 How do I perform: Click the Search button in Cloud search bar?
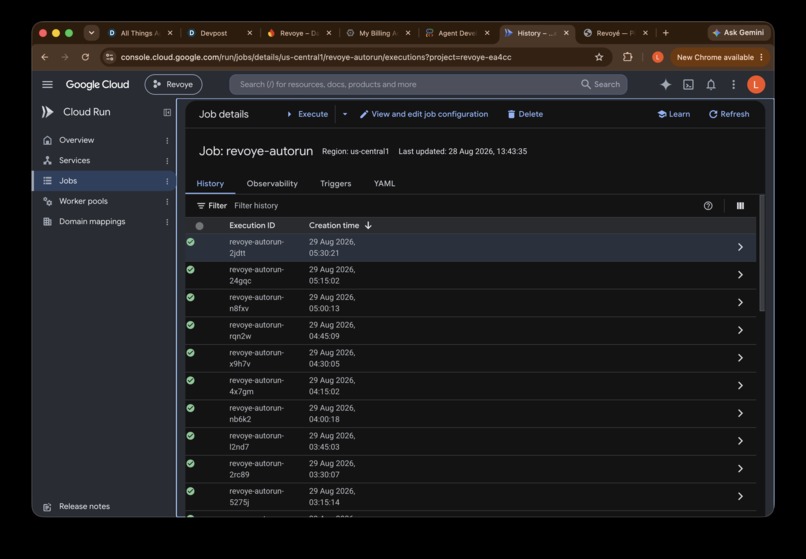pos(600,84)
